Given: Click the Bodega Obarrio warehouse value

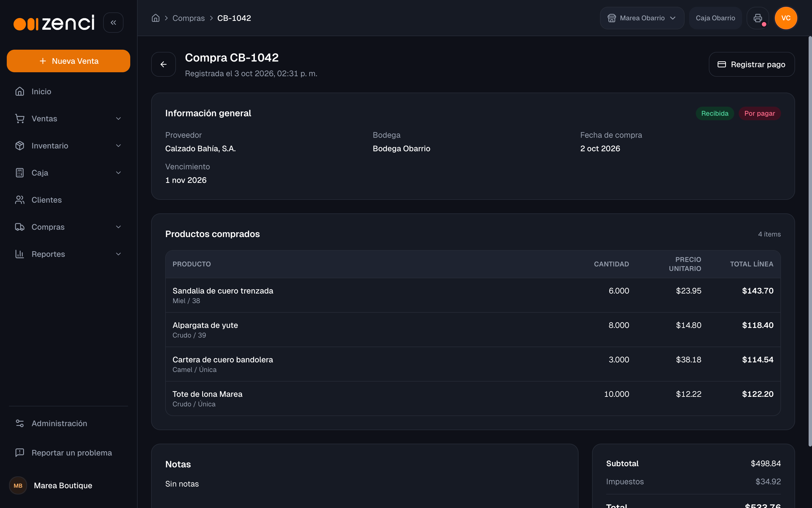Looking at the screenshot, I should click(x=401, y=148).
